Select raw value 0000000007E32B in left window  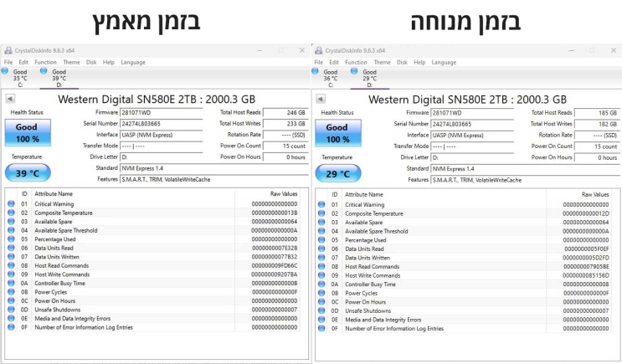[275, 248]
